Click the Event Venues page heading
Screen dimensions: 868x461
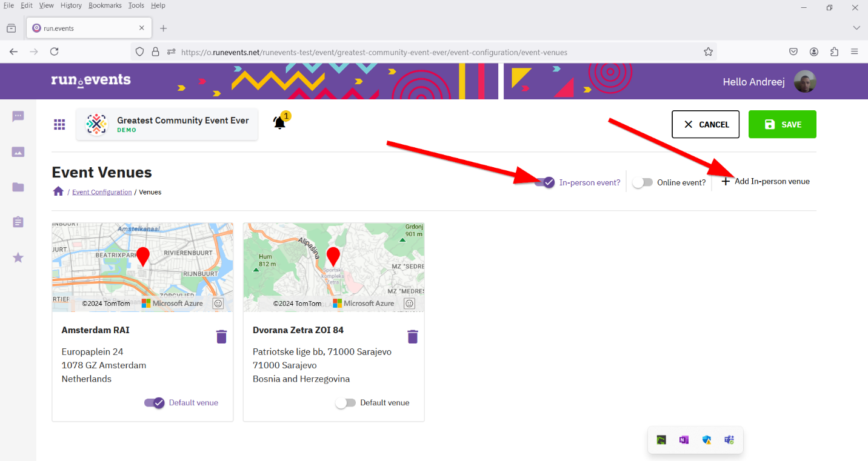[x=102, y=173]
